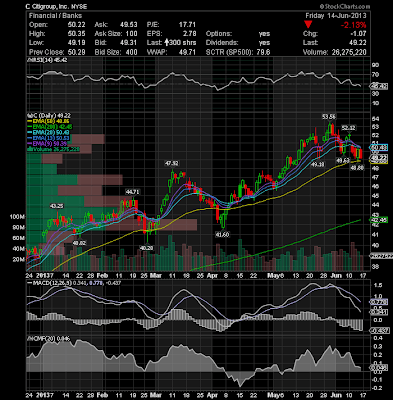Click the VWAP value 49.71

click(187, 52)
